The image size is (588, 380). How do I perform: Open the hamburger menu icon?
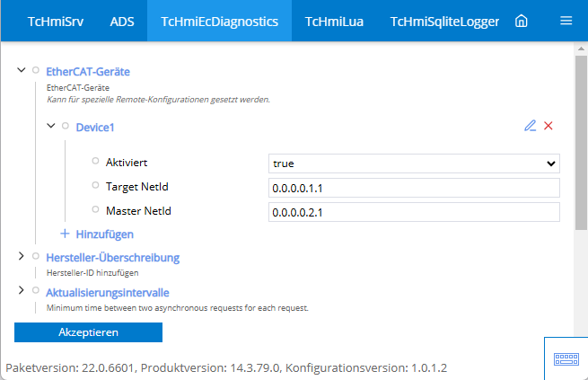566,21
